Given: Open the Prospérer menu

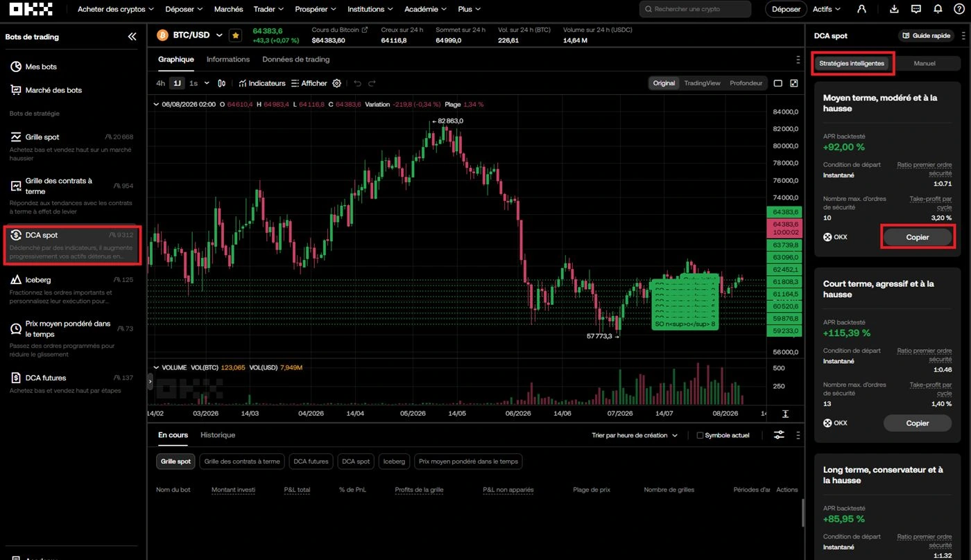Looking at the screenshot, I should (316, 9).
